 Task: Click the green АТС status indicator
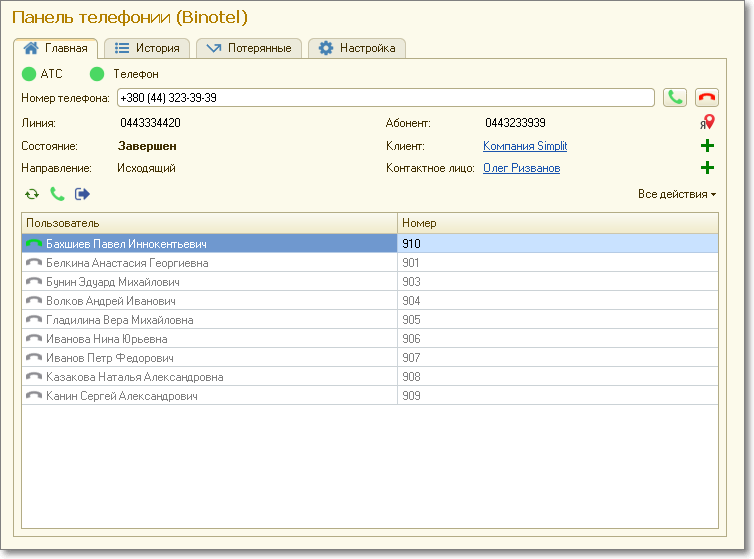click(x=28, y=74)
